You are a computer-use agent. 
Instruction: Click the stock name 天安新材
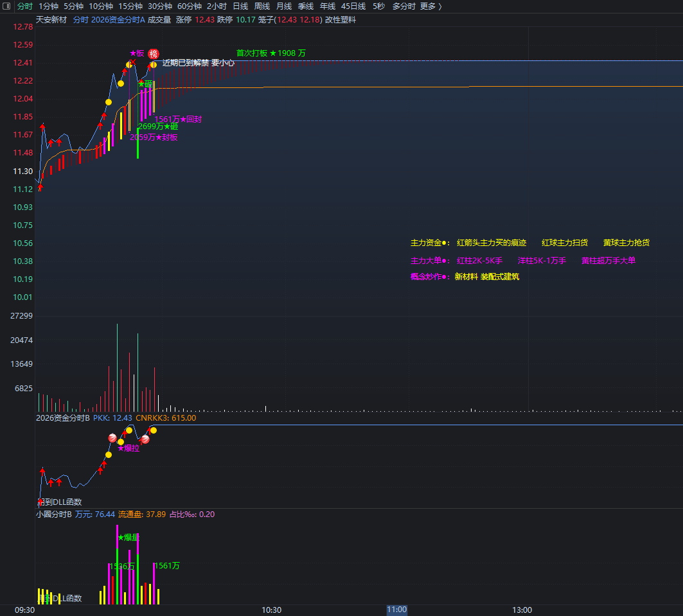coord(51,19)
